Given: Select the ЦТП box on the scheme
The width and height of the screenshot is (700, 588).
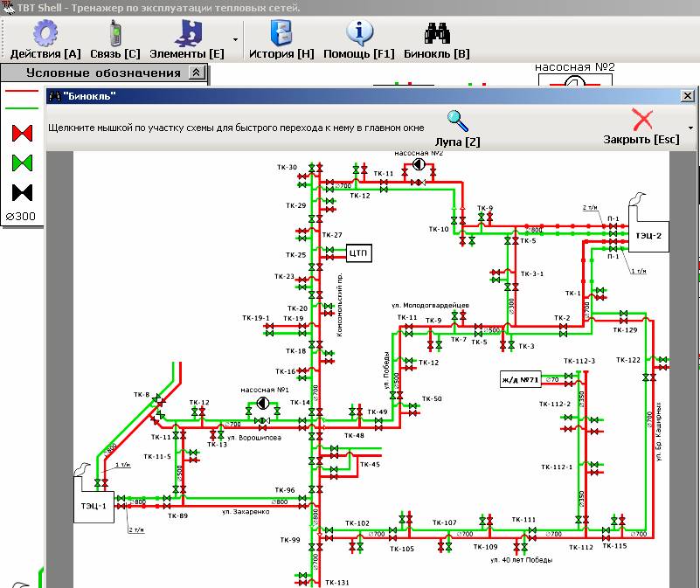Looking at the screenshot, I should (358, 253).
